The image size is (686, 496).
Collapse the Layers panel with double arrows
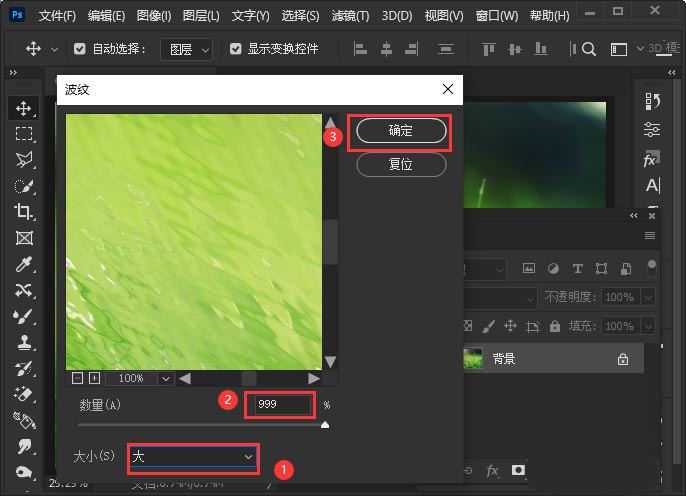634,216
